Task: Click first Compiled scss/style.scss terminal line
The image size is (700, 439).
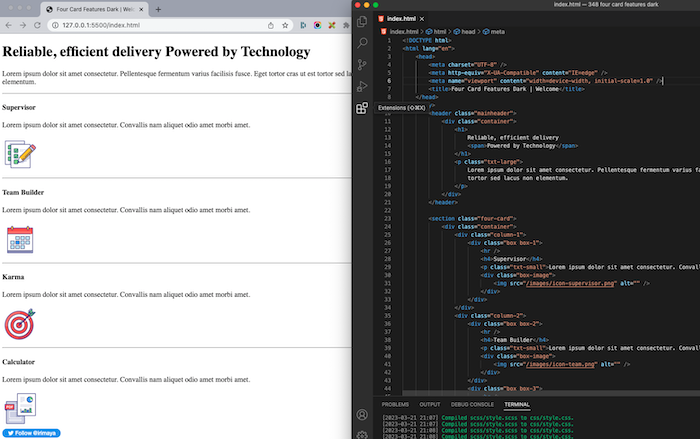Action: tap(478, 418)
